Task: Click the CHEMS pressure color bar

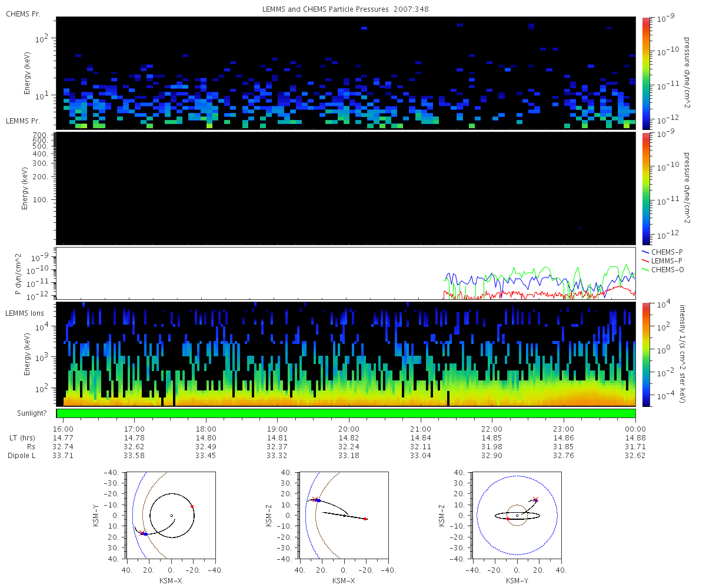Action: tap(646, 73)
